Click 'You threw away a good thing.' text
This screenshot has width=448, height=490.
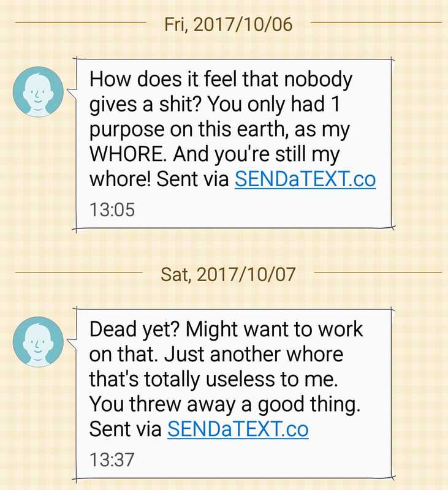coord(225,404)
